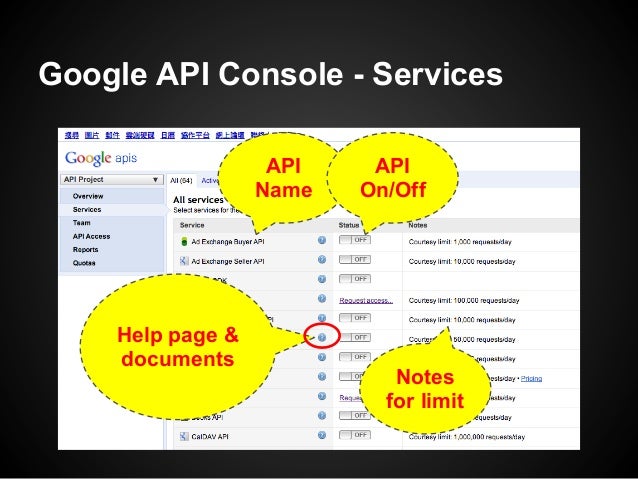Screen dimensions: 638x479
Task: Click 'Courtesy limit: 1,000,000 requests/day' note
Action: [x=467, y=437]
